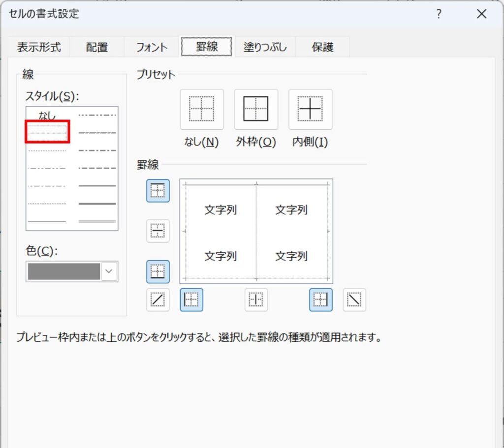Toggle the diagonal up border button
Image resolution: width=504 pixels, height=448 pixels.
(158, 300)
